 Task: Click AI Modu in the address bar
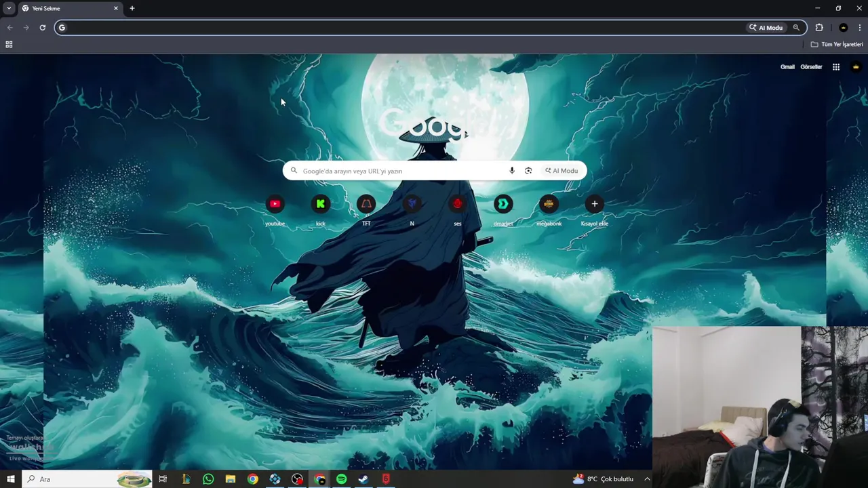tap(766, 28)
